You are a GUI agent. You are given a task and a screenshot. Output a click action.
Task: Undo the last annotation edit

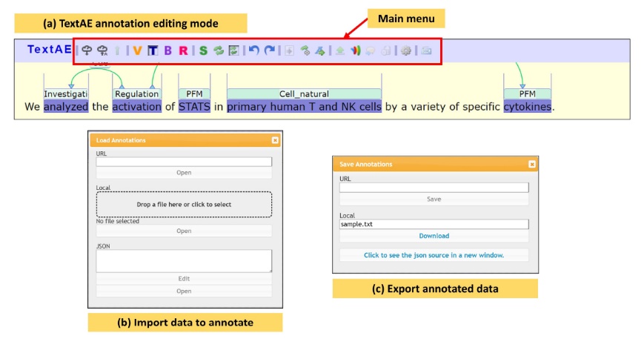click(x=254, y=50)
